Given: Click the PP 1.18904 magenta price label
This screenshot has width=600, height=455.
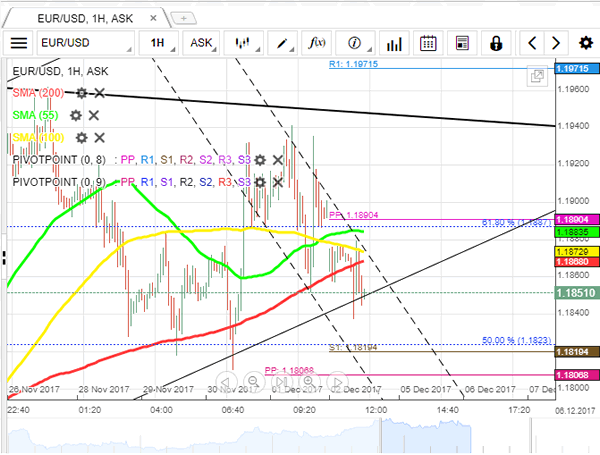Looking at the screenshot, I should [x=577, y=220].
